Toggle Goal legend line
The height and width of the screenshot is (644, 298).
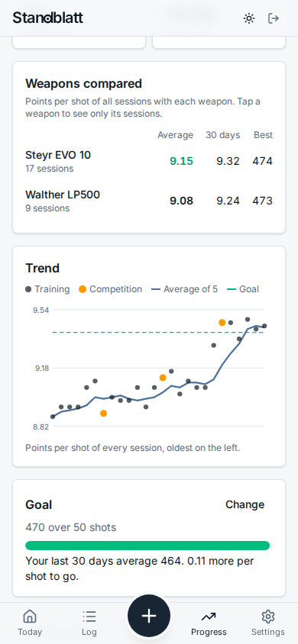point(243,289)
